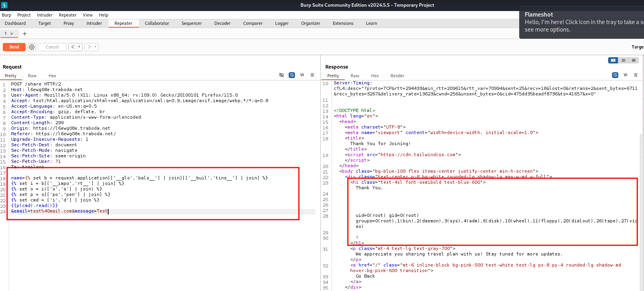Viewport: 644px width, 291px height.
Task: Open the Help menu
Action: point(103,15)
